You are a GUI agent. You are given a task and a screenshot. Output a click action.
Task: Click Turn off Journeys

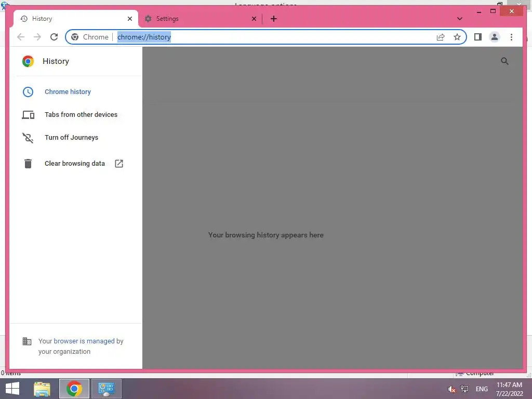pos(71,137)
